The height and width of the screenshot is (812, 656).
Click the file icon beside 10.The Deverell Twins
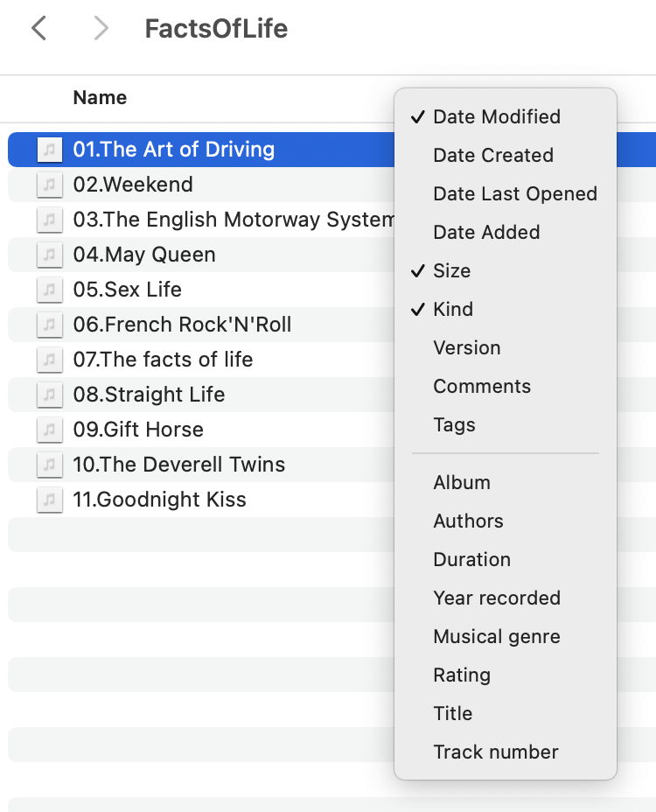pyautogui.click(x=50, y=465)
